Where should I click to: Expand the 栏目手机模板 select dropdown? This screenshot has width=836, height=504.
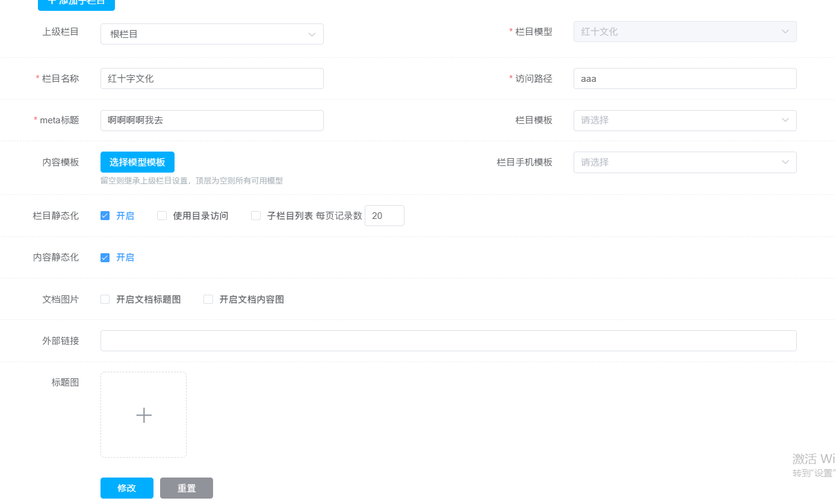[685, 162]
